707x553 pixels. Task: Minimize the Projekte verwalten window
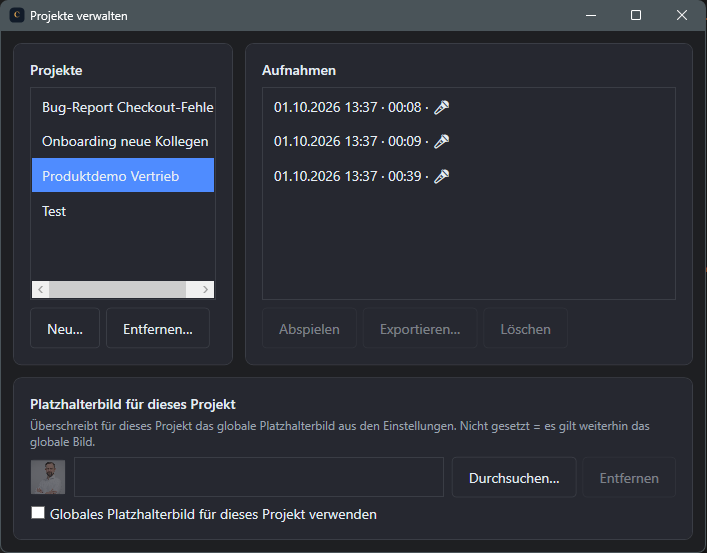(x=591, y=15)
